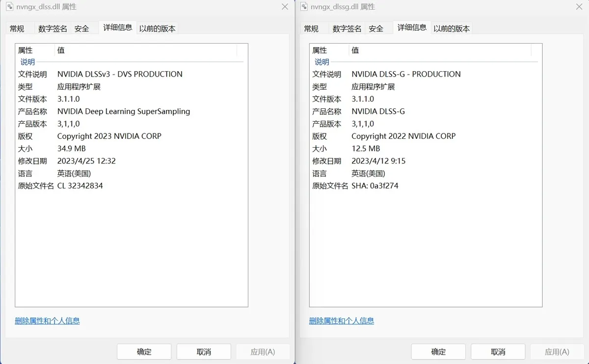Select value NVIDIA DLSS-G - PRODUCTION

[406, 74]
